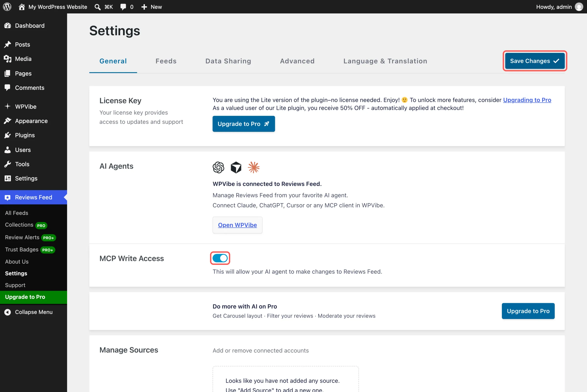Switch to the Feeds tab
This screenshot has height=392, width=587.
[x=166, y=61]
